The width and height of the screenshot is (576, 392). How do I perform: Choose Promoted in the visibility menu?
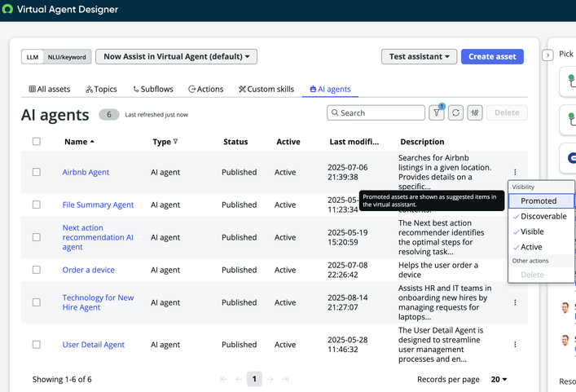coord(539,200)
